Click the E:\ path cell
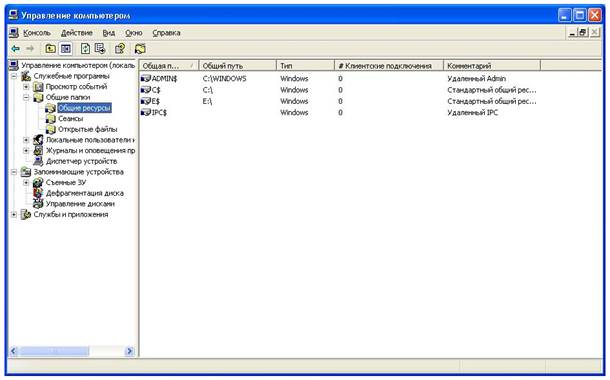610x380 pixels. (207, 101)
